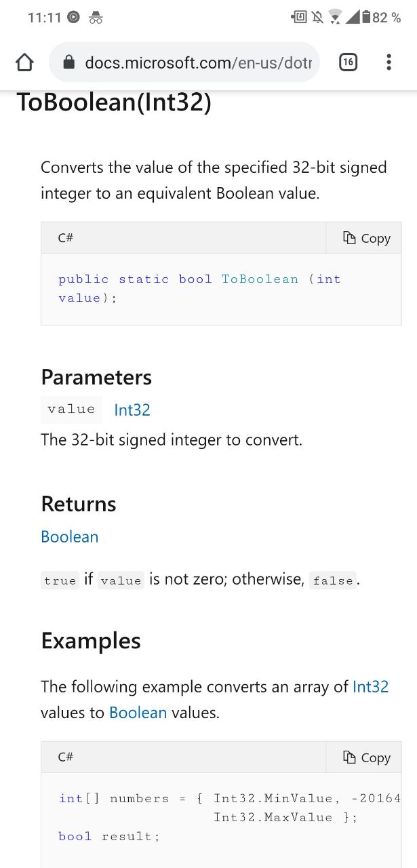The image size is (417, 868).
Task: Tap the muted notifications bell icon
Action: (317, 18)
